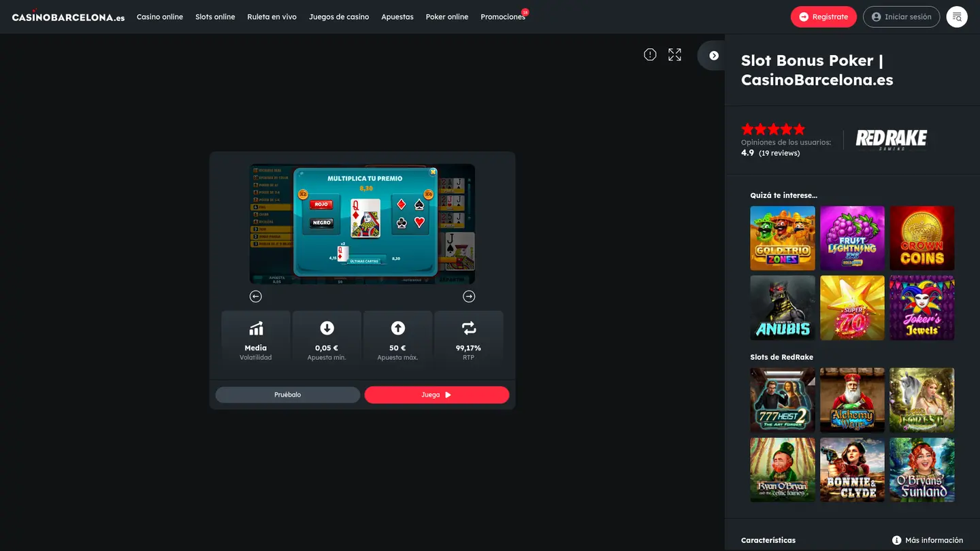980x551 pixels.
Task: Click the Más información info icon
Action: (897, 540)
